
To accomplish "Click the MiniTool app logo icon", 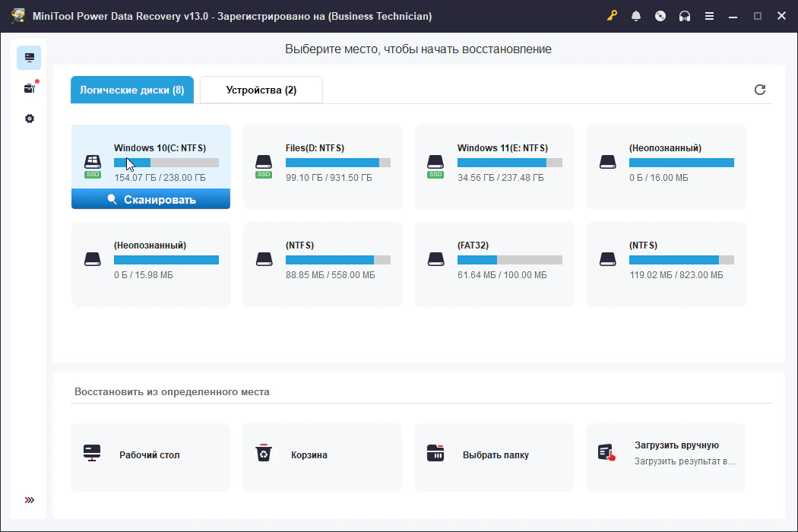I will pos(18,16).
